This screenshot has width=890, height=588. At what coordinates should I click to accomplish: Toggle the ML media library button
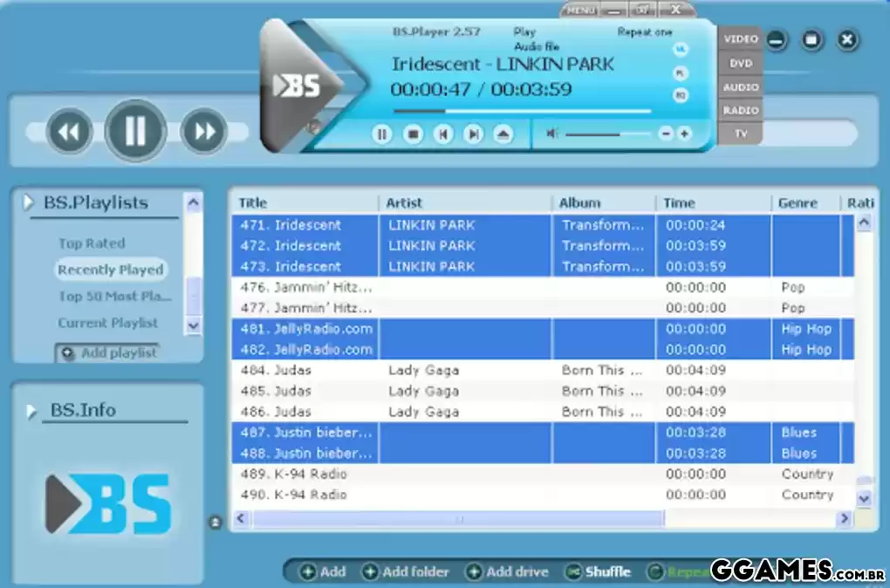[681, 49]
